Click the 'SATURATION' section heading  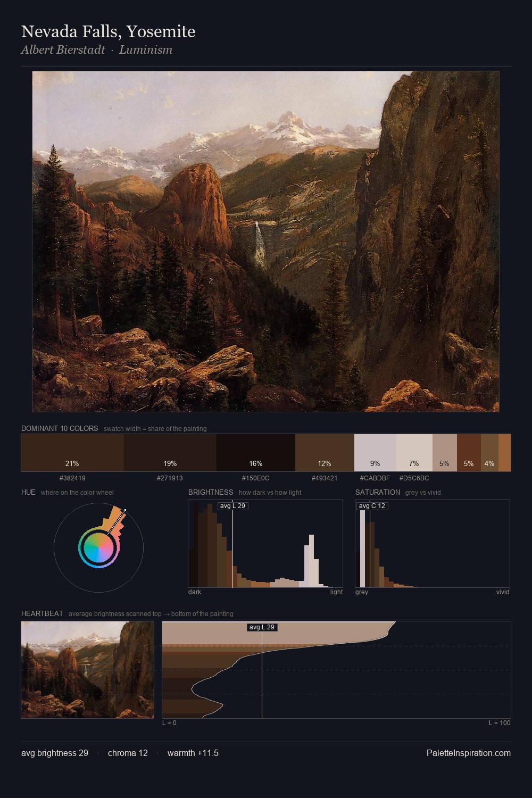click(x=378, y=492)
